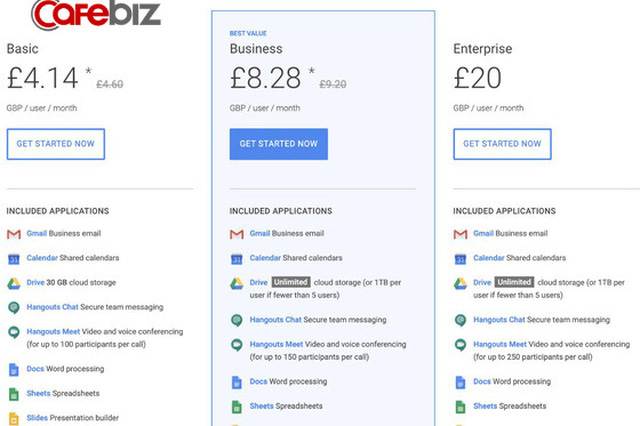
Task: Click the Gmail icon in the Enterprise plan
Action: point(460,234)
